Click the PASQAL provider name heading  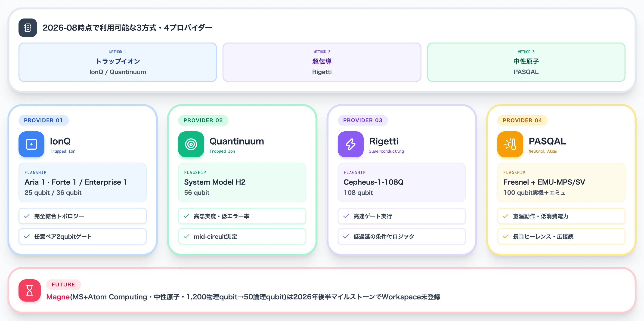(547, 141)
